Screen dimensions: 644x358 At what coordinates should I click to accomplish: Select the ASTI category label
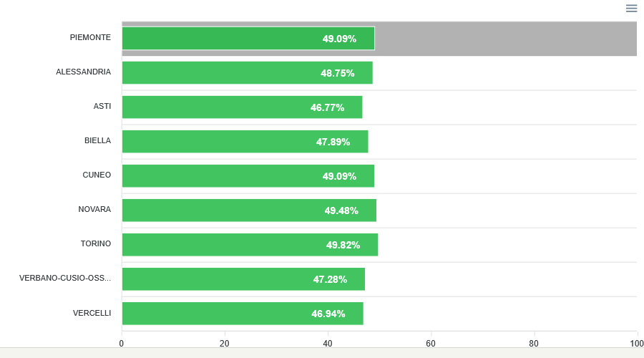tap(102, 107)
